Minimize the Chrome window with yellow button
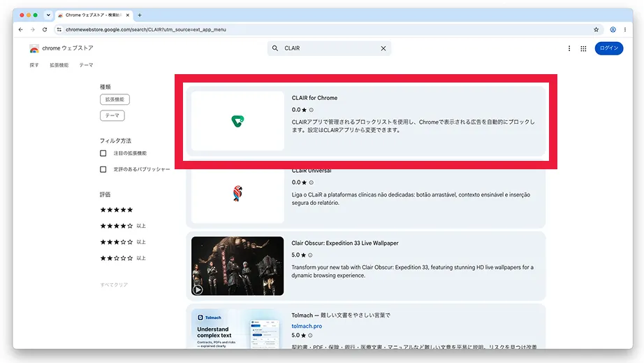 coord(29,15)
